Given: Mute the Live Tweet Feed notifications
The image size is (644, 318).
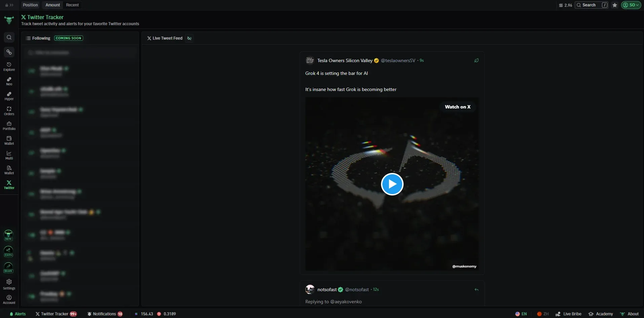Looking at the screenshot, I should coord(189,38).
